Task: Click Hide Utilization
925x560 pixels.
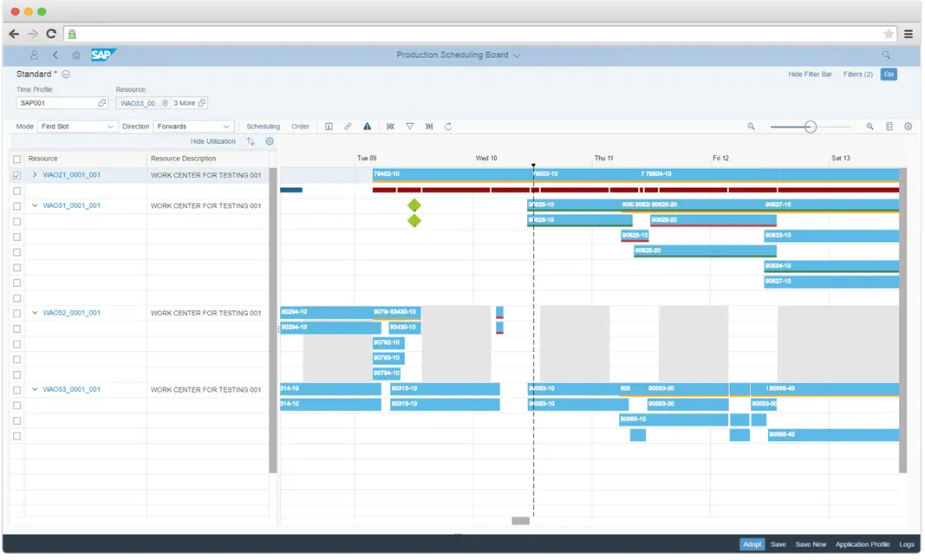Action: (x=213, y=141)
